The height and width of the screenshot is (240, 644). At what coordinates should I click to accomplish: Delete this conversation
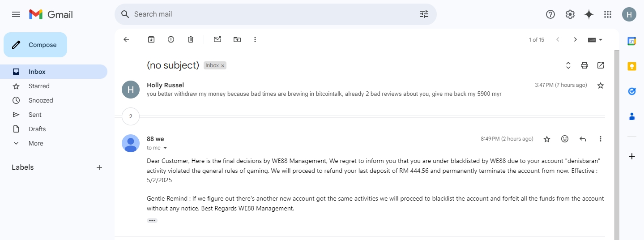[191, 39]
